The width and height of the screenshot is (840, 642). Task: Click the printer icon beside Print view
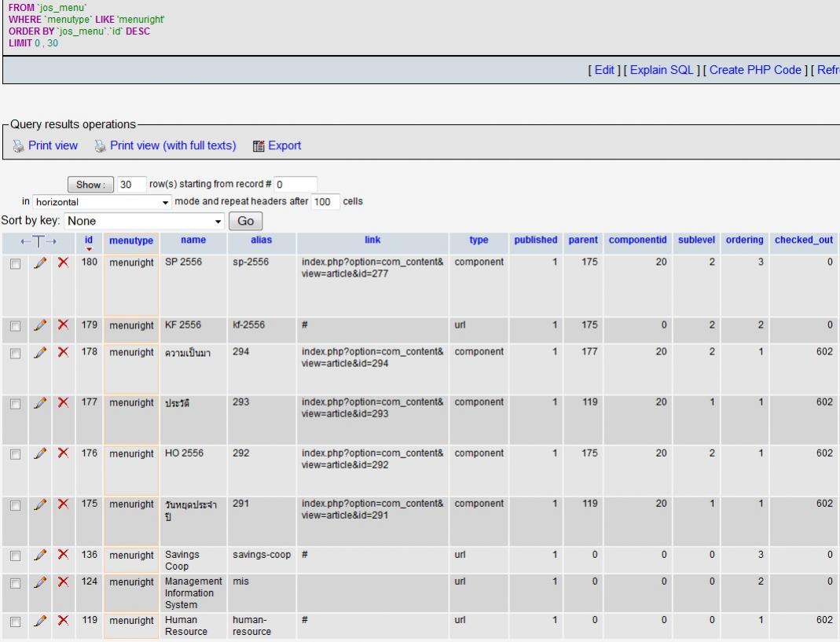(18, 146)
